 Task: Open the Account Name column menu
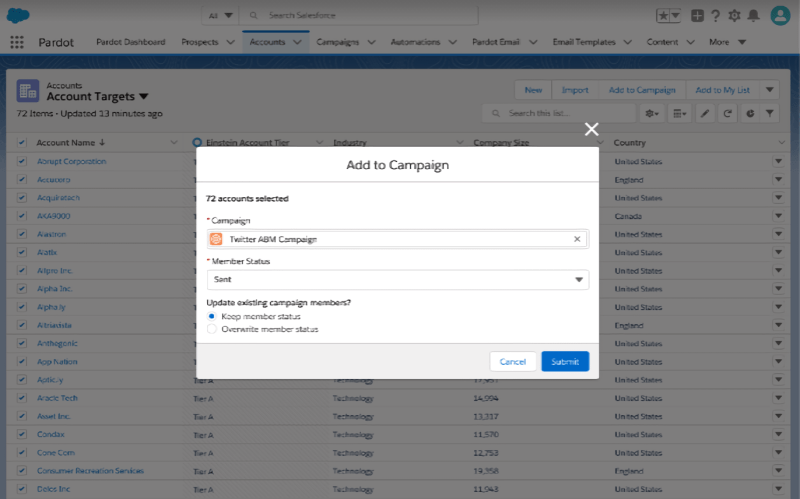[x=174, y=142]
